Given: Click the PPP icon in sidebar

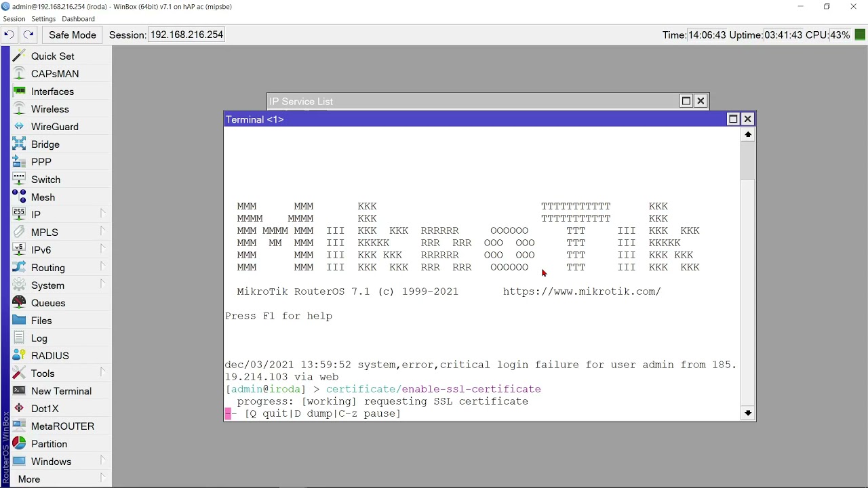Looking at the screenshot, I should pyautogui.click(x=19, y=162).
